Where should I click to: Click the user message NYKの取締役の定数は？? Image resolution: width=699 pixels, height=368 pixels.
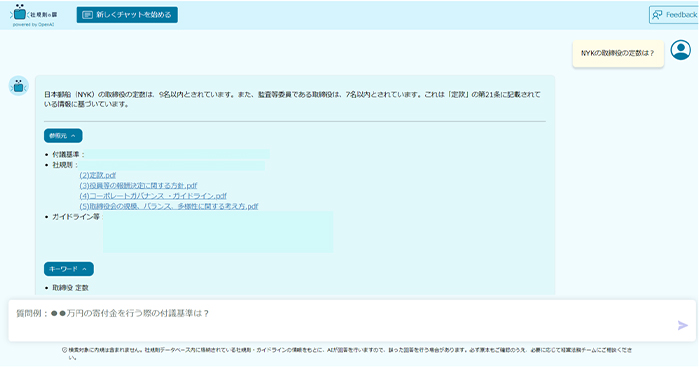click(618, 53)
